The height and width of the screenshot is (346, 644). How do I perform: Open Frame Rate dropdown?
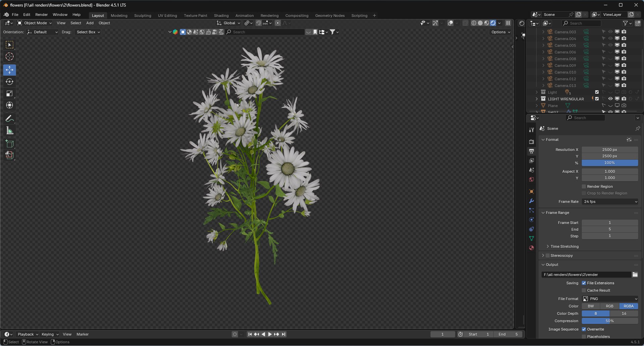(610, 201)
